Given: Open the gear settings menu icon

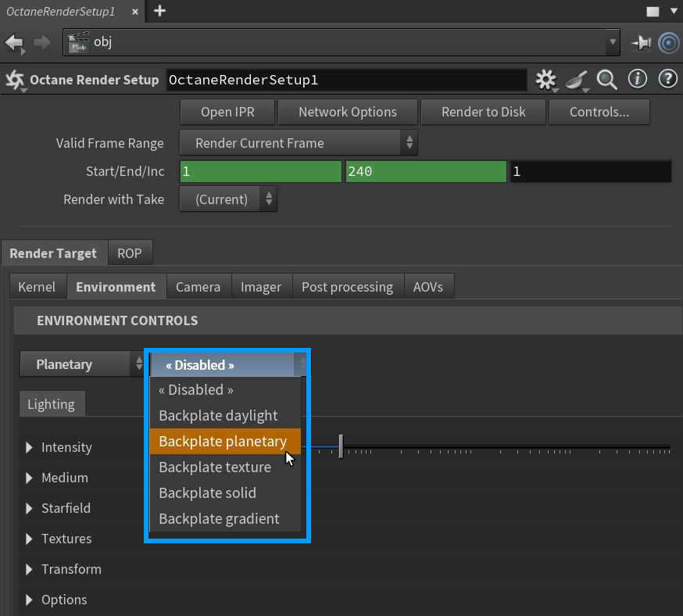Looking at the screenshot, I should pyautogui.click(x=545, y=79).
